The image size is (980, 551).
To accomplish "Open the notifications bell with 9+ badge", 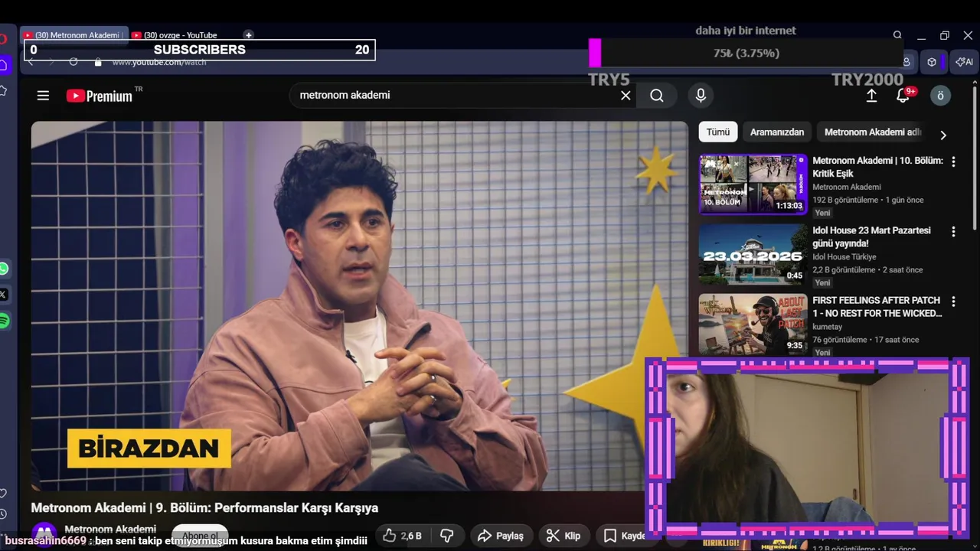I will click(x=904, y=95).
